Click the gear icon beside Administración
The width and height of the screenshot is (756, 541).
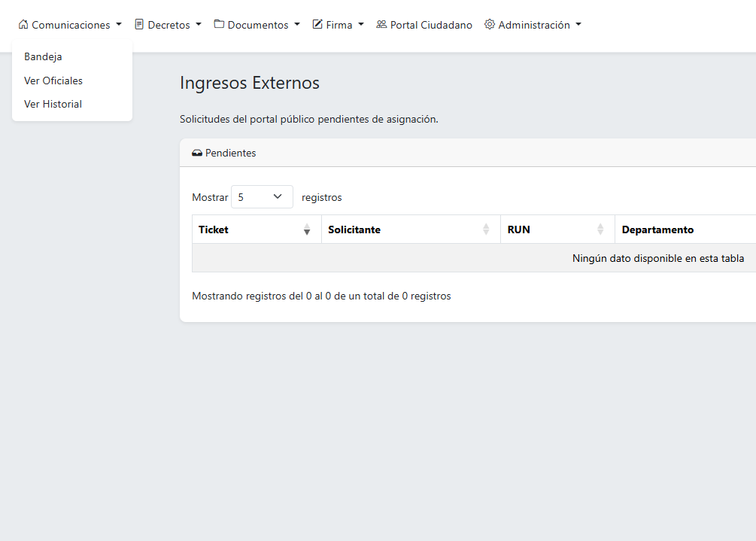click(490, 25)
